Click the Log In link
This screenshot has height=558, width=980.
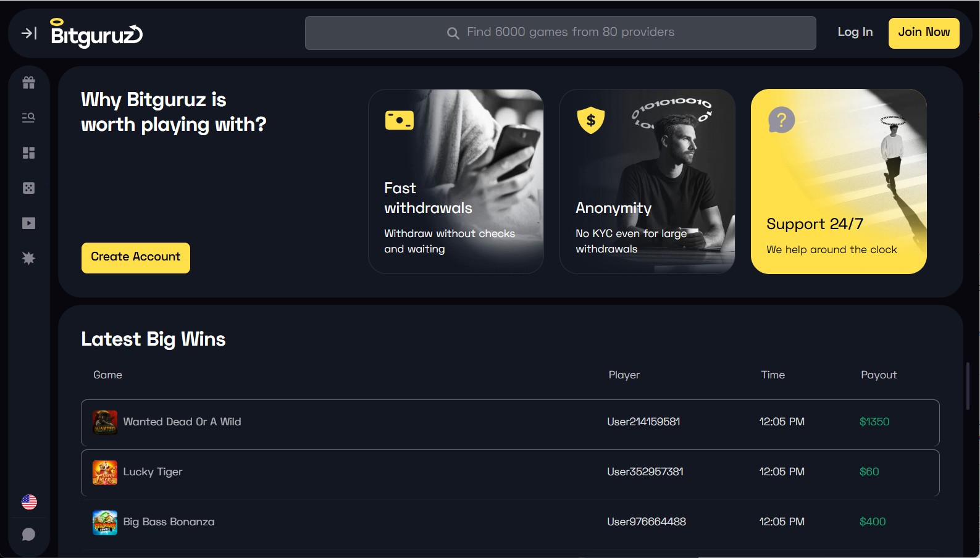[x=855, y=32]
